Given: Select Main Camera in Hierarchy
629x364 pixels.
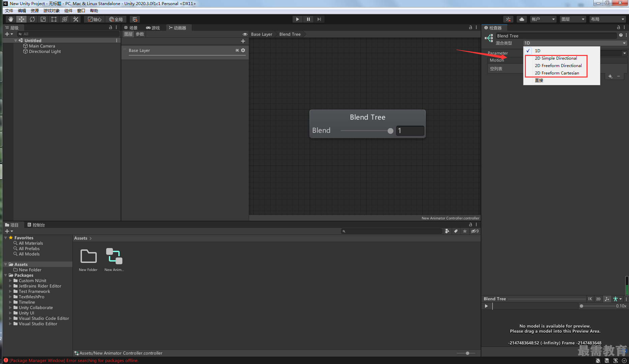Looking at the screenshot, I should (42, 46).
